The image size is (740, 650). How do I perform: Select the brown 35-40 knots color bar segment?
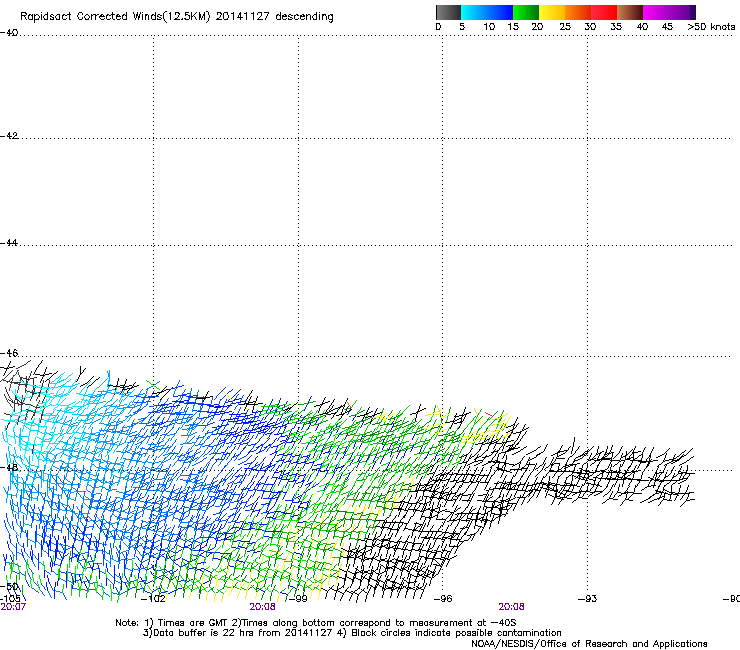pyautogui.click(x=630, y=12)
